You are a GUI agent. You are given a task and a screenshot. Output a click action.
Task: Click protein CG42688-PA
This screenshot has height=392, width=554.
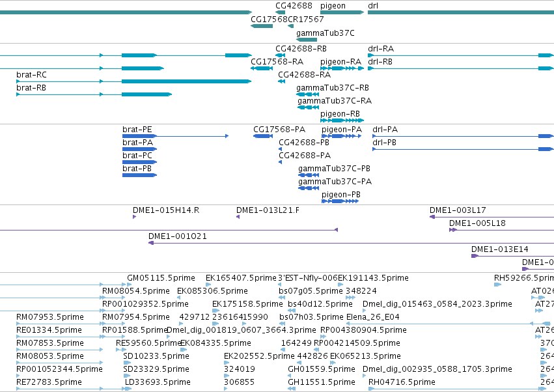[x=305, y=156]
